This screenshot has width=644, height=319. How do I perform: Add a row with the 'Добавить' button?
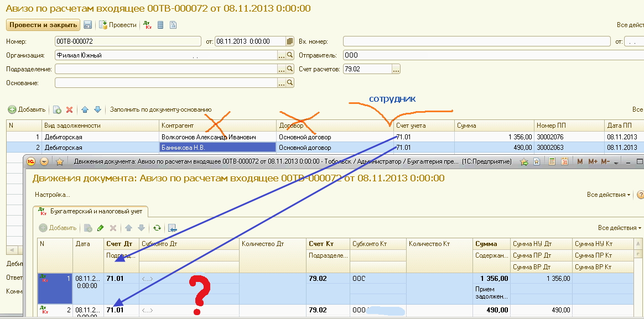tap(27, 110)
